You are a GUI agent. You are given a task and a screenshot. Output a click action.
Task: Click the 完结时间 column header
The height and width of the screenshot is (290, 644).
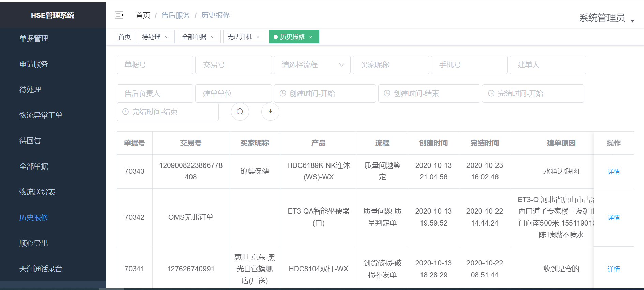(x=485, y=143)
